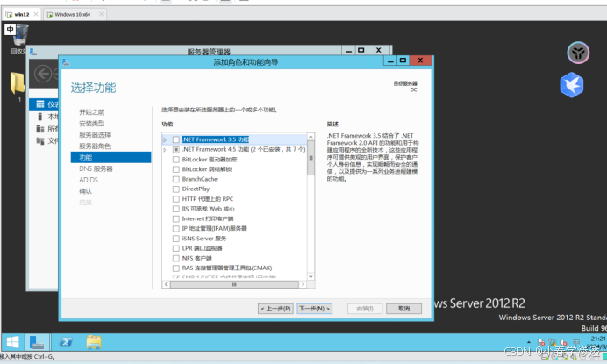The width and height of the screenshot is (607, 364).
Task: Select all servers icon in Server Manager
Action: pos(39,129)
